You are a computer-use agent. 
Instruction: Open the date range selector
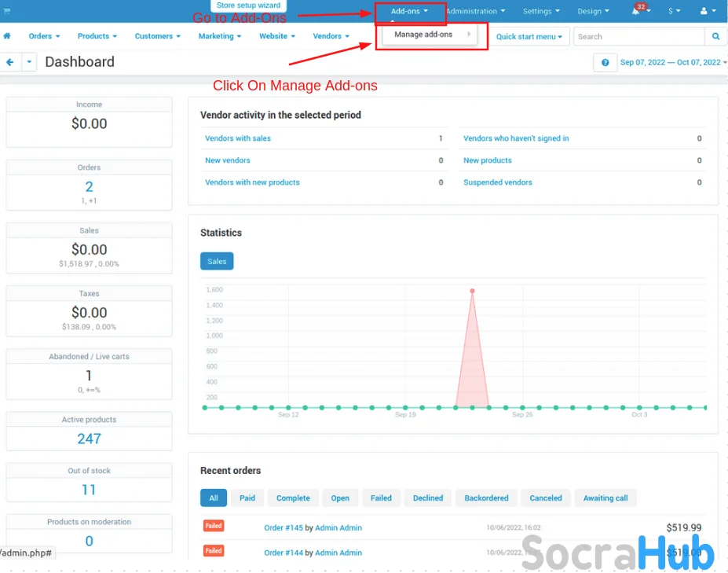coord(673,63)
